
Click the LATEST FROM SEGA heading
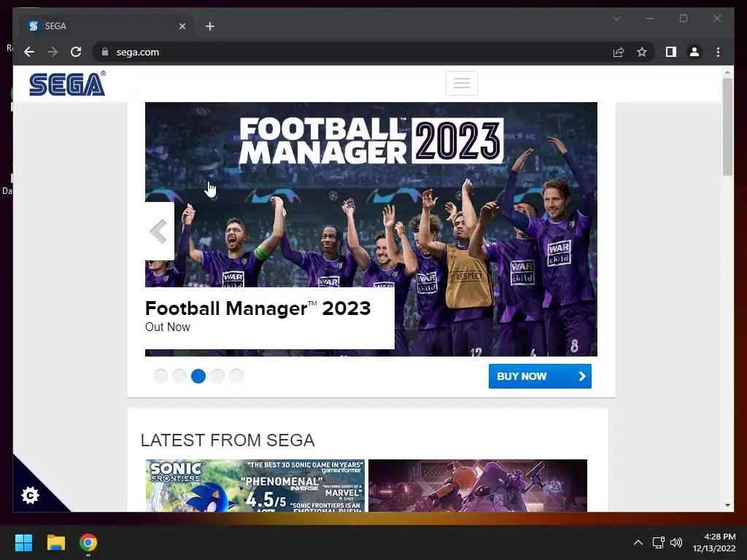tap(228, 440)
